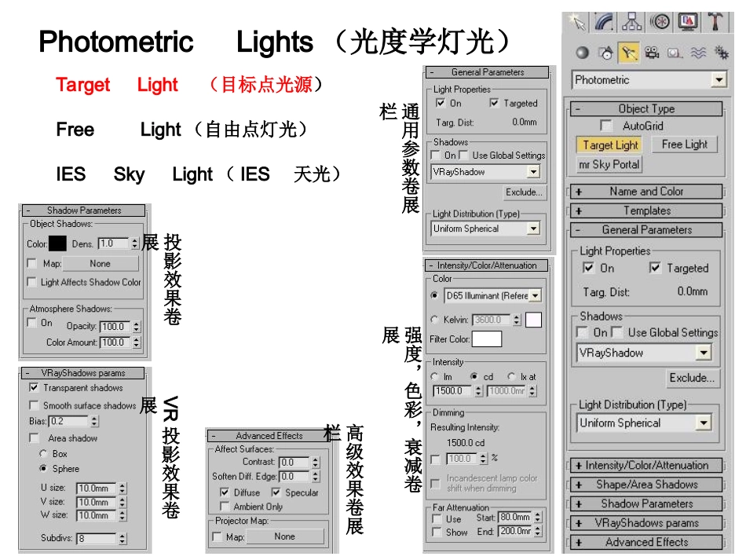The width and height of the screenshot is (746, 560).
Task: Expand the Name and Color rollout
Action: pos(645,191)
